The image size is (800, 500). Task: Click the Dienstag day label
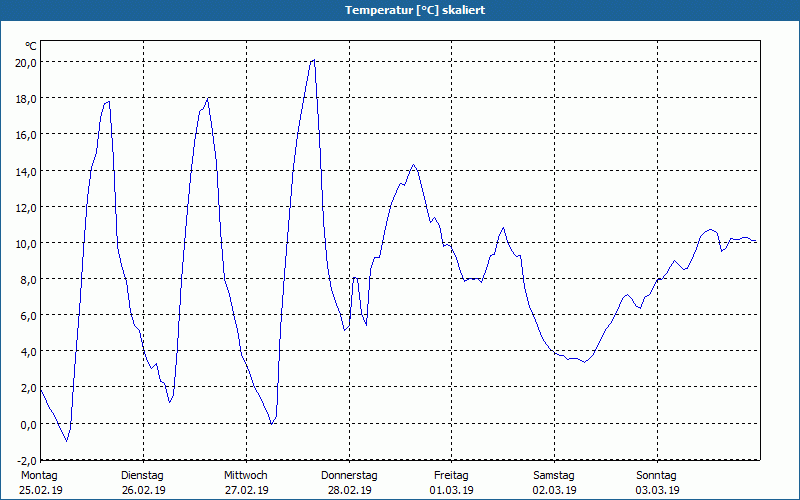point(142,476)
